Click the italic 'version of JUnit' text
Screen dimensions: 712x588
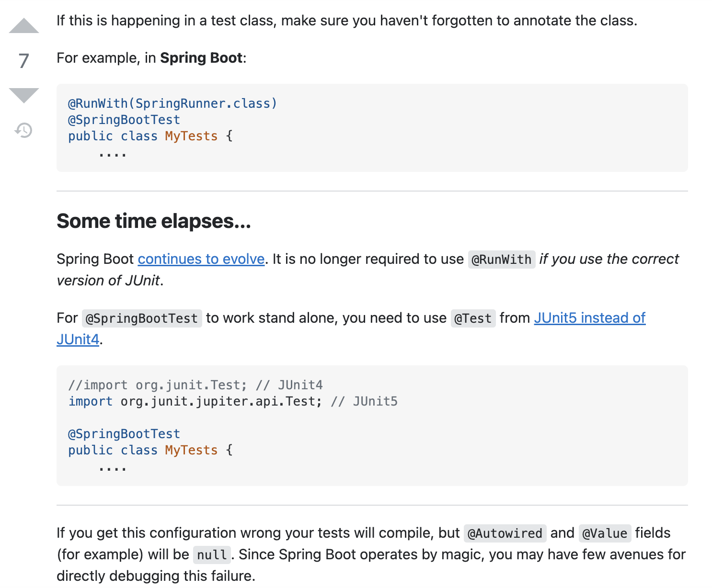pos(108,281)
